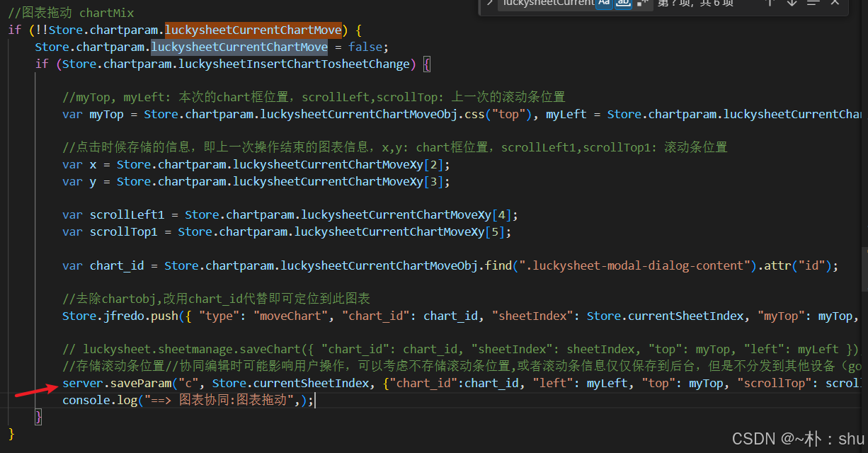The height and width of the screenshot is (453, 868).
Task: Click the 'false' keyword
Action: [365, 47]
